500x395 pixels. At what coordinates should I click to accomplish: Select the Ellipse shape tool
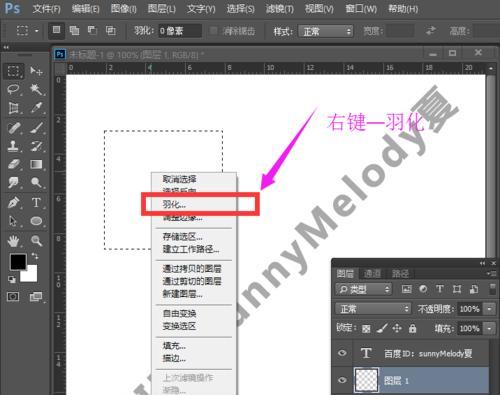coord(36,221)
